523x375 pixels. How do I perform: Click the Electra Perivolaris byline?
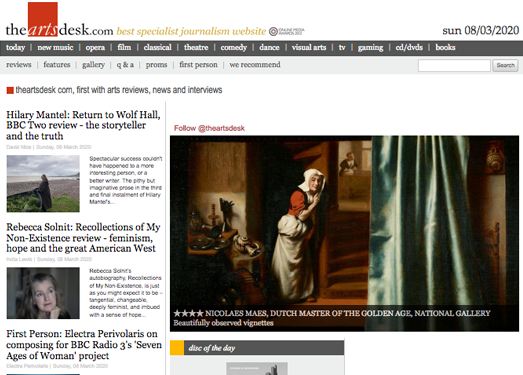(x=27, y=366)
